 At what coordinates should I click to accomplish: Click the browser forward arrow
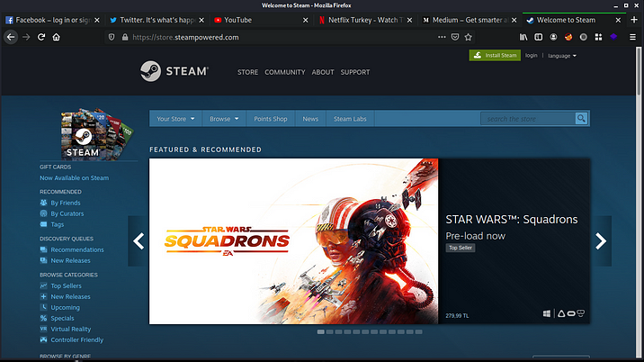(26, 37)
